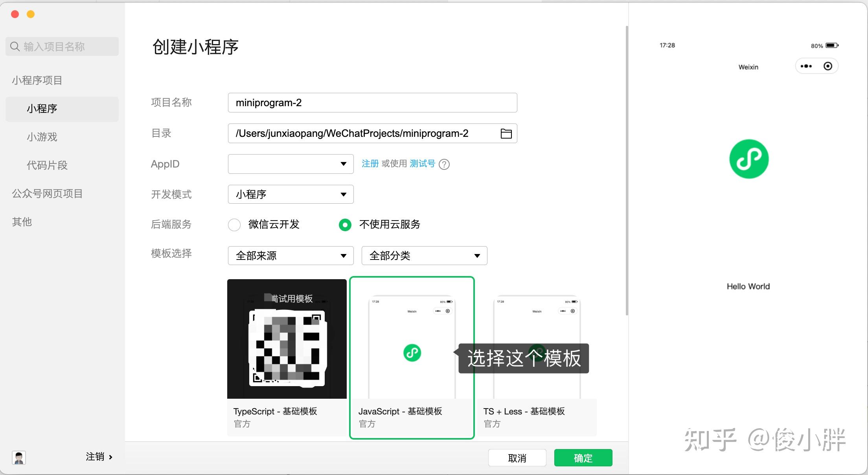This screenshot has height=475, width=868.
Task: Click the 取消 cancel button
Action: coord(517,458)
